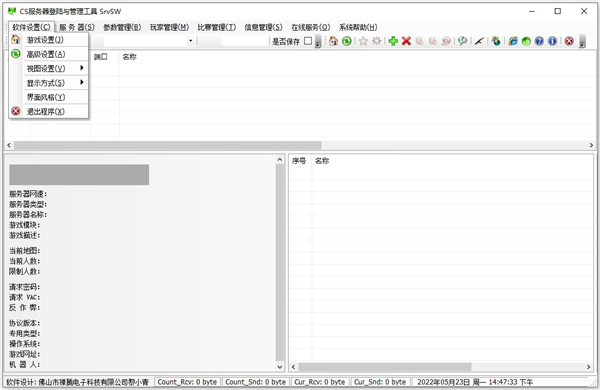Open the toolbar combo box dropdown arrow
600x390 pixels.
[x=190, y=41]
